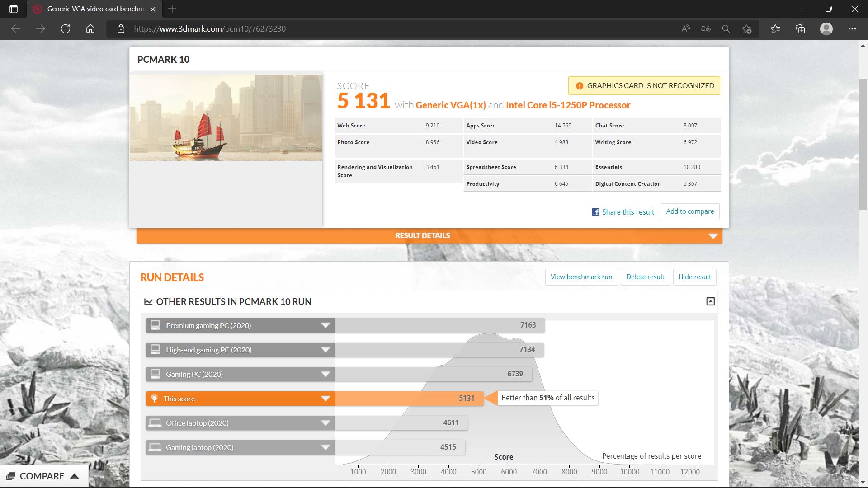Open the Collections icon in toolbar
Screen dimensions: 868x488
click(x=800, y=29)
